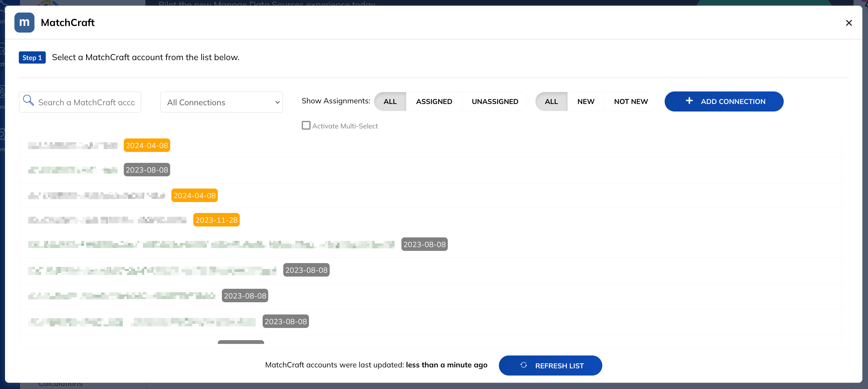
Task: Click the search magnifier icon
Action: coord(28,100)
